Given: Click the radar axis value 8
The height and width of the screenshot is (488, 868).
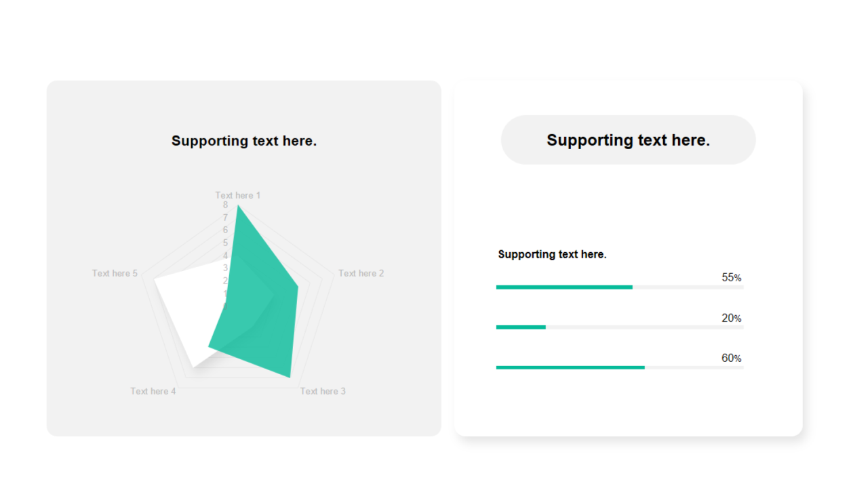Looking at the screenshot, I should pos(225,205).
